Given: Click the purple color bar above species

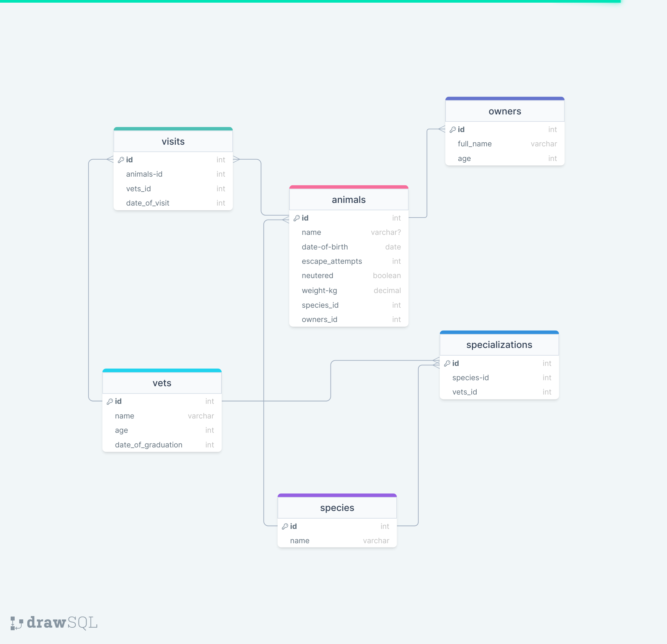Looking at the screenshot, I should coord(337,495).
